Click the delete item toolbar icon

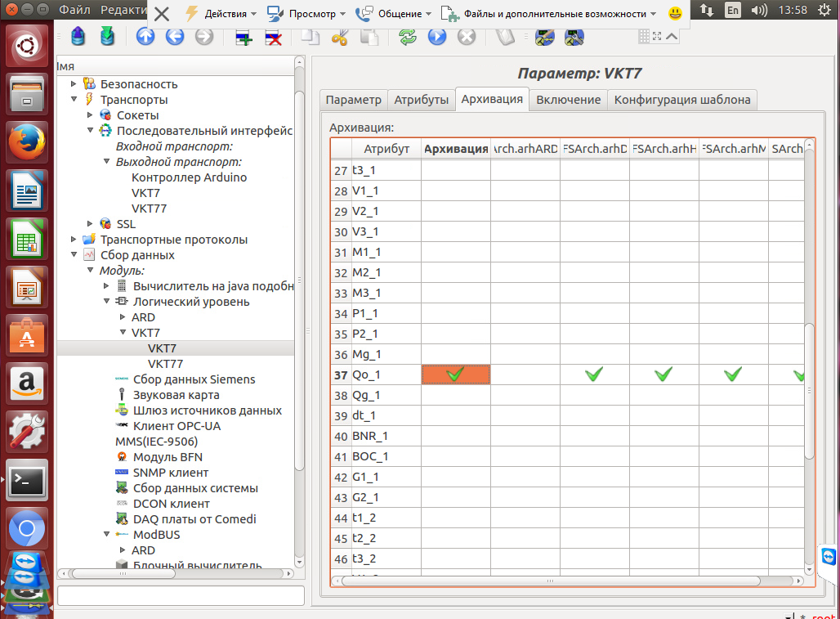(274, 37)
